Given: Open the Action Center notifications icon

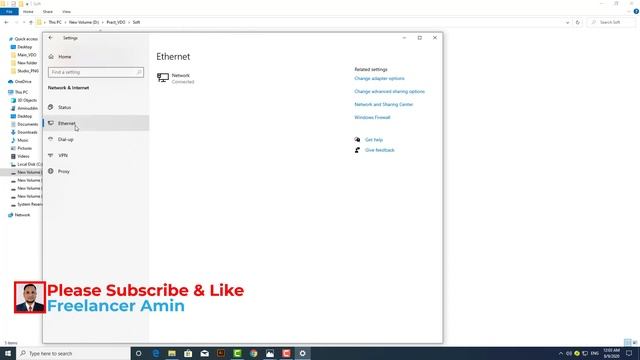Looking at the screenshot, I should [x=629, y=353].
